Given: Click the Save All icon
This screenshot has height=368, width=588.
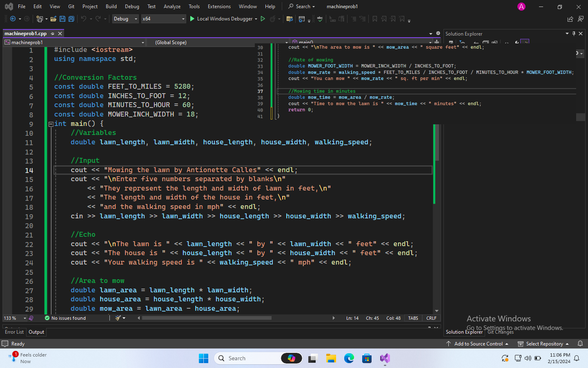Looking at the screenshot, I should 71,19.
